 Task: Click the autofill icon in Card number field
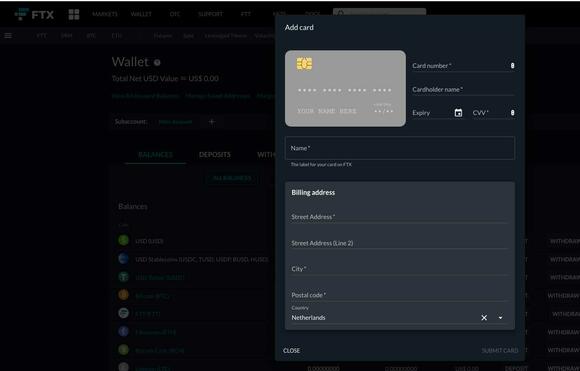(x=512, y=65)
